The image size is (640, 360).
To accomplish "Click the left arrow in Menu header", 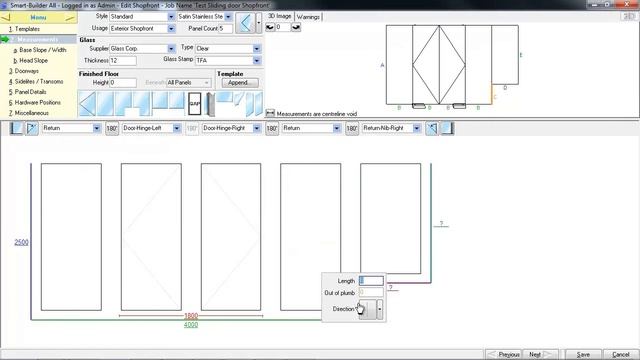I will coord(6,18).
